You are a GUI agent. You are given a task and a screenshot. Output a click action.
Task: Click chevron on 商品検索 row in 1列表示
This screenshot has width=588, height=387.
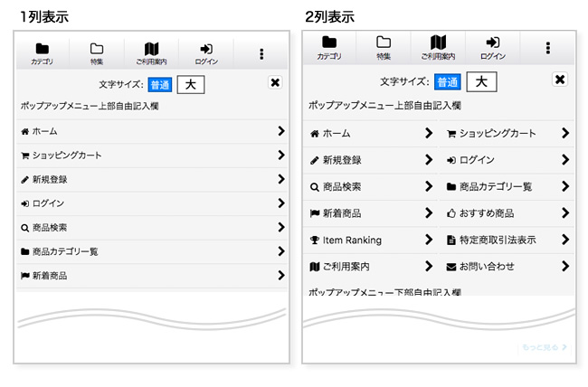click(281, 227)
